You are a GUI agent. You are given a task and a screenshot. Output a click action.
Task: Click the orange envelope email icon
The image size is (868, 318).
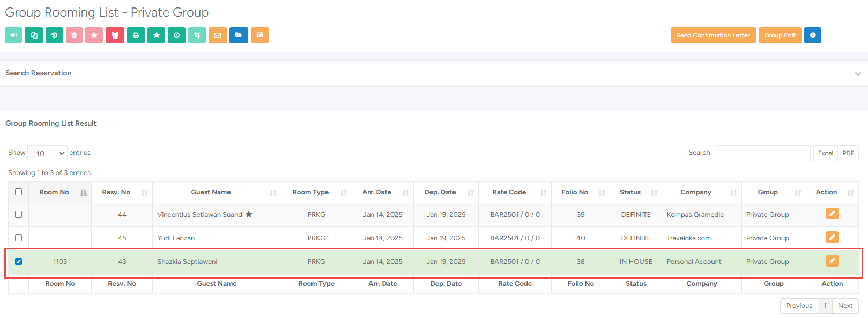coord(217,35)
